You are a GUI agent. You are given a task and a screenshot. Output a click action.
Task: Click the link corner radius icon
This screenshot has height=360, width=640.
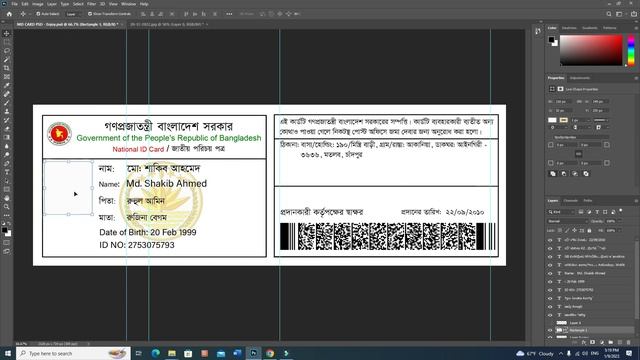[x=578, y=154]
